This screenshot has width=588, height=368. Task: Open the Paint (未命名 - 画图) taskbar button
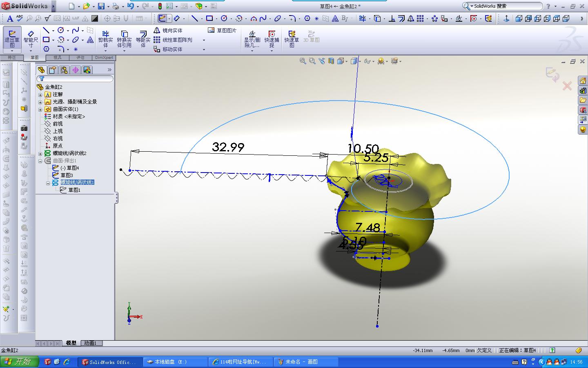306,362
